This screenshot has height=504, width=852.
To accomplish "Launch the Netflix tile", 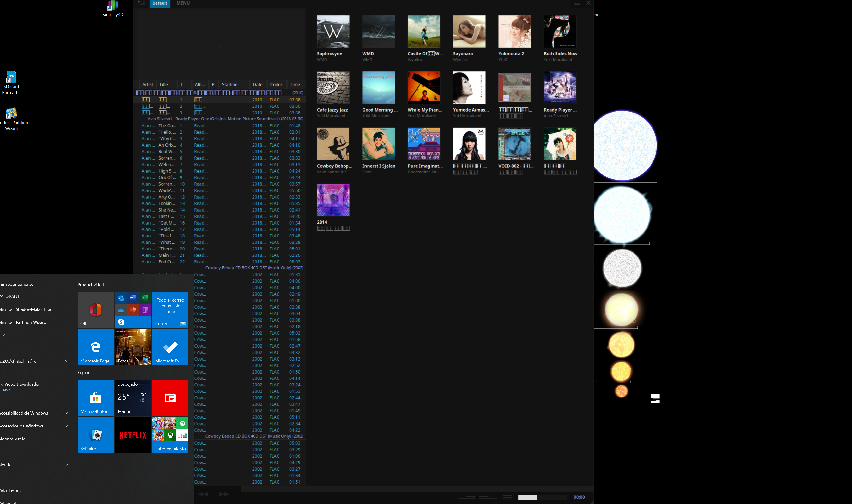I will click(133, 435).
